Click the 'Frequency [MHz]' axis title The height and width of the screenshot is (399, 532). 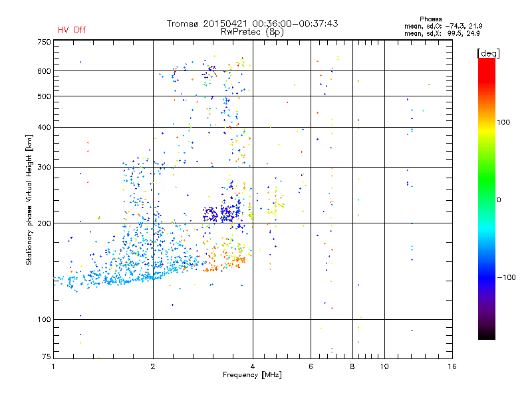(x=252, y=375)
